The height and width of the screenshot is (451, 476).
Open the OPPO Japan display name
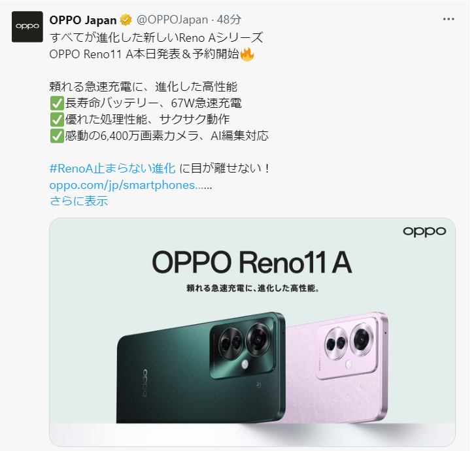click(83, 20)
